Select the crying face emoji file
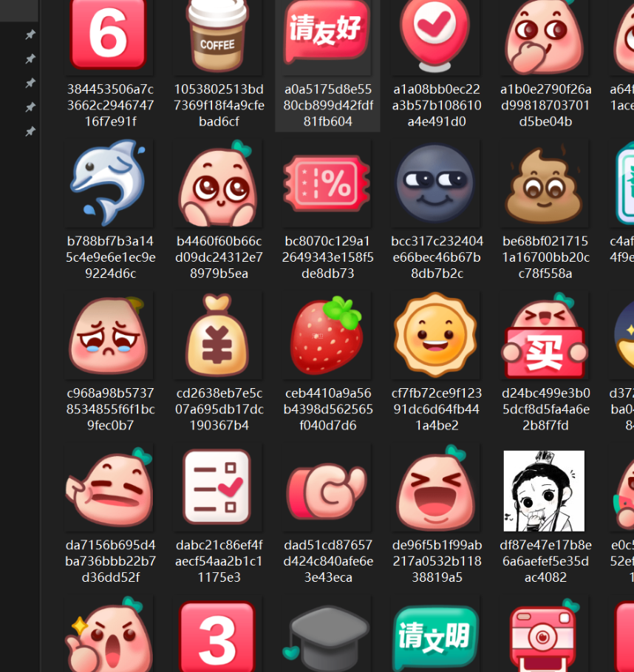Viewport: 634px width, 672px height. click(109, 336)
